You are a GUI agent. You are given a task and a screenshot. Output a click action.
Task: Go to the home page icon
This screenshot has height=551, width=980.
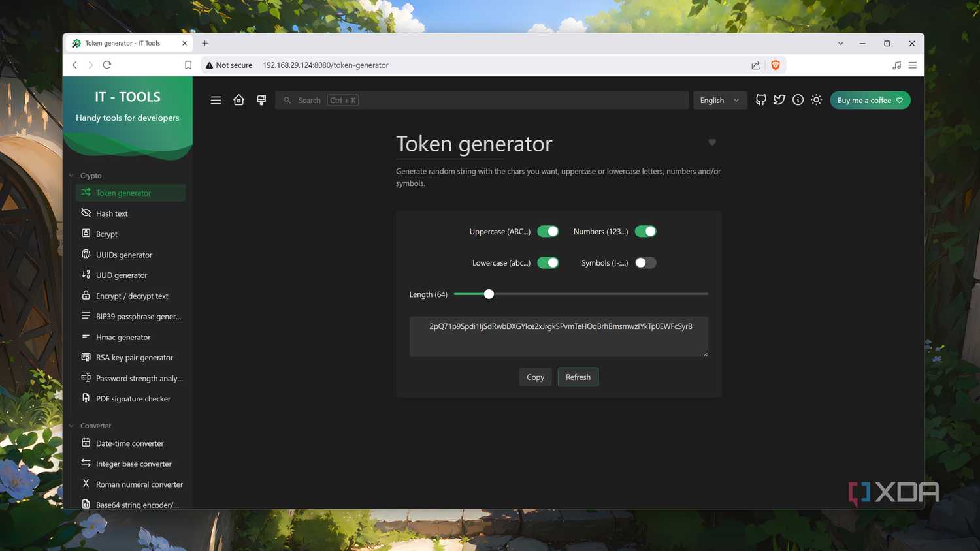point(239,100)
